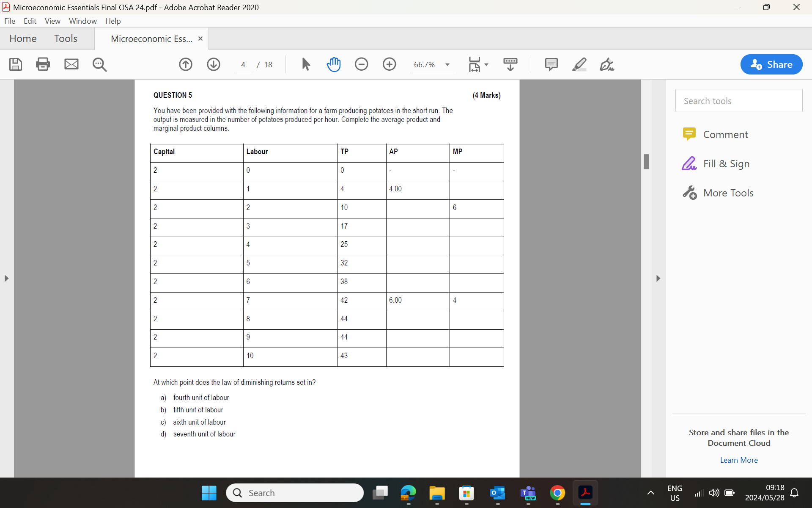The width and height of the screenshot is (812, 508).
Task: Click the zoom in plus icon
Action: [389, 64]
